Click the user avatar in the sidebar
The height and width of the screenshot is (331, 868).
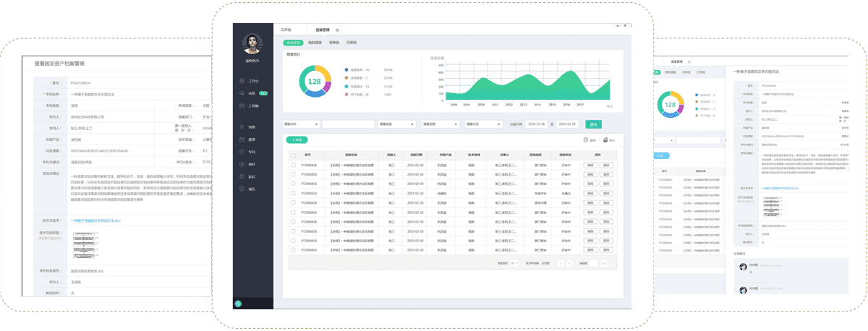point(253,43)
